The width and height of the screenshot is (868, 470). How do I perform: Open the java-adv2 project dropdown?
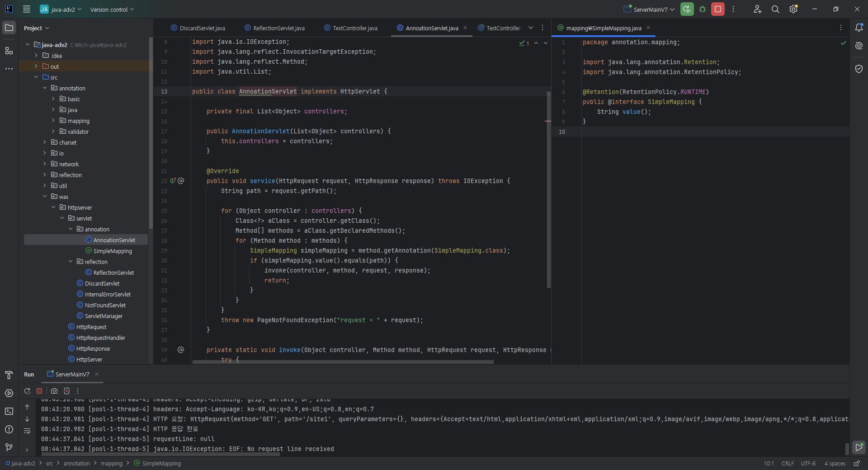tap(61, 9)
